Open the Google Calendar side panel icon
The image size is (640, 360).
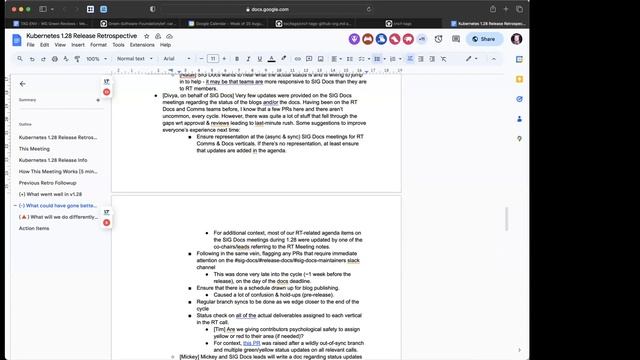519,60
